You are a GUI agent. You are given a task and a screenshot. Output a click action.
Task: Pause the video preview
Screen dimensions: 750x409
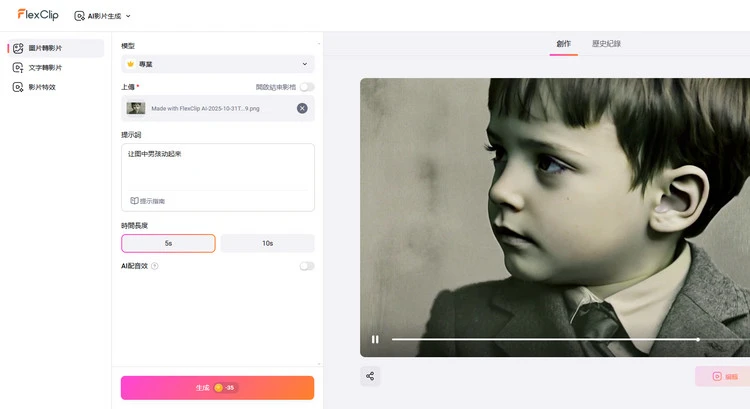pos(375,339)
